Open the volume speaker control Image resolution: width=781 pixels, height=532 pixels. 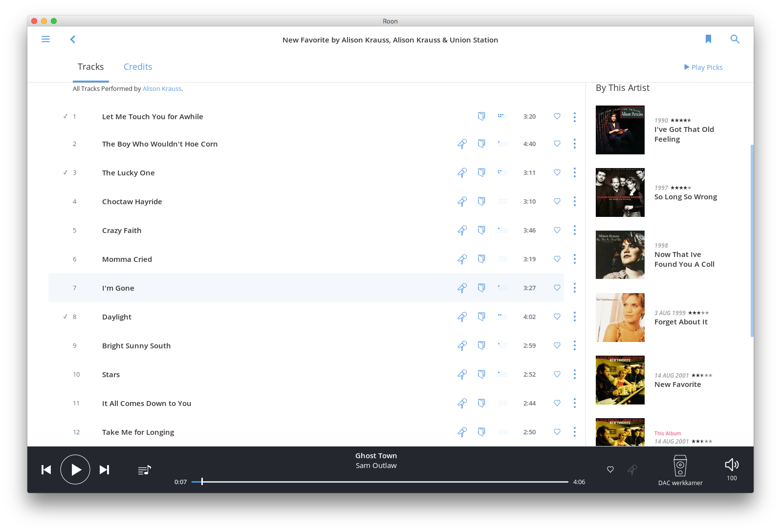pyautogui.click(x=732, y=465)
